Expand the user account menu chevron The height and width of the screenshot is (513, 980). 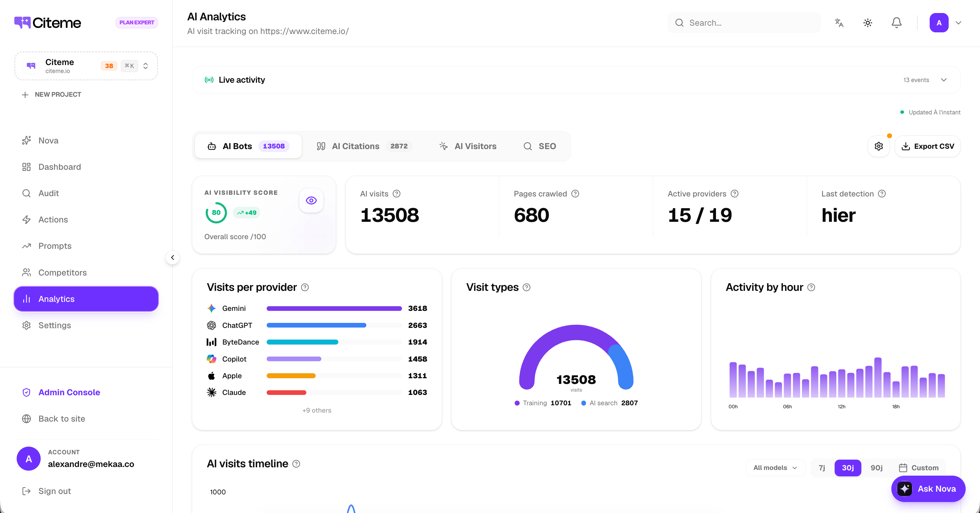coord(958,23)
